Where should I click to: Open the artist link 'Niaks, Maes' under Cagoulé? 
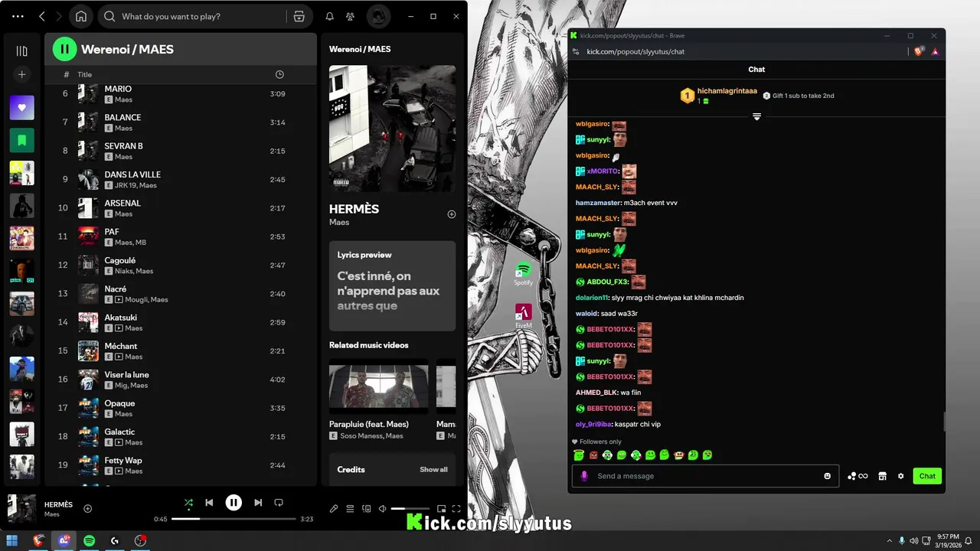134,271
